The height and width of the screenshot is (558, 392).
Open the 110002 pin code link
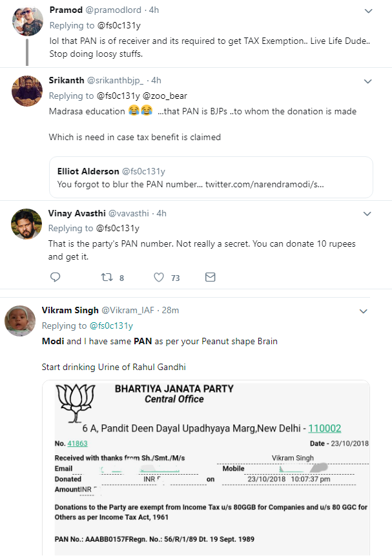(325, 428)
